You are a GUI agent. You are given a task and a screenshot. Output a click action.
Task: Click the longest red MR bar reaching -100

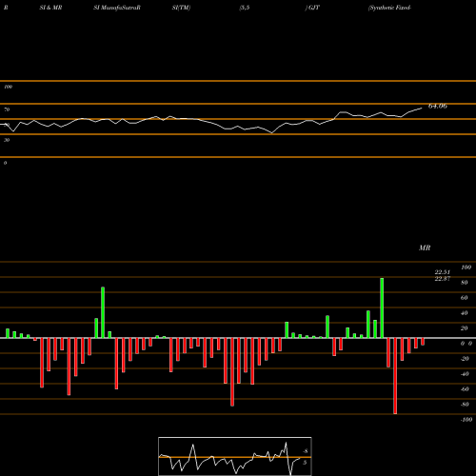point(395,376)
